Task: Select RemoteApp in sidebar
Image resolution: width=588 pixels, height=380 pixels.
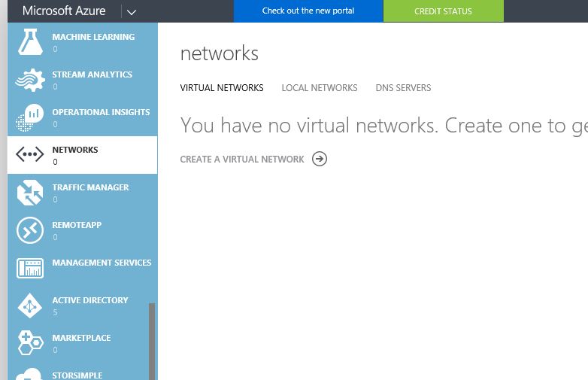Action: tap(77, 225)
